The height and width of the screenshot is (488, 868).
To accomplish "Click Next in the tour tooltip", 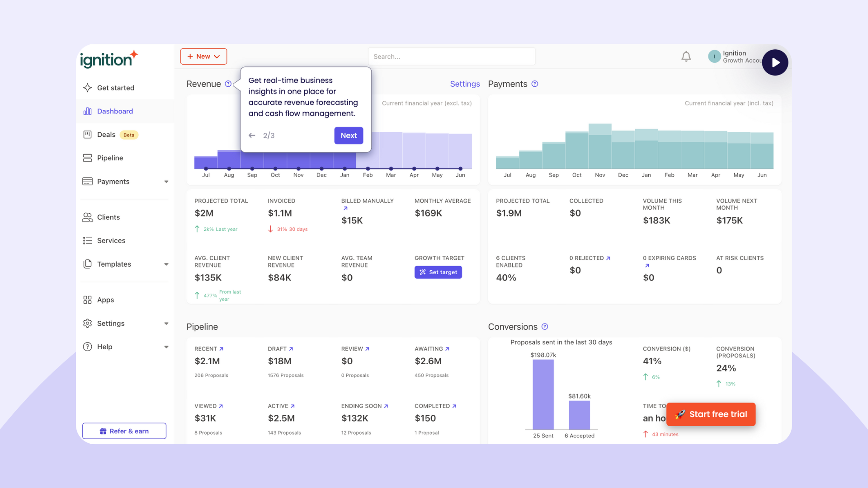I will pos(349,136).
